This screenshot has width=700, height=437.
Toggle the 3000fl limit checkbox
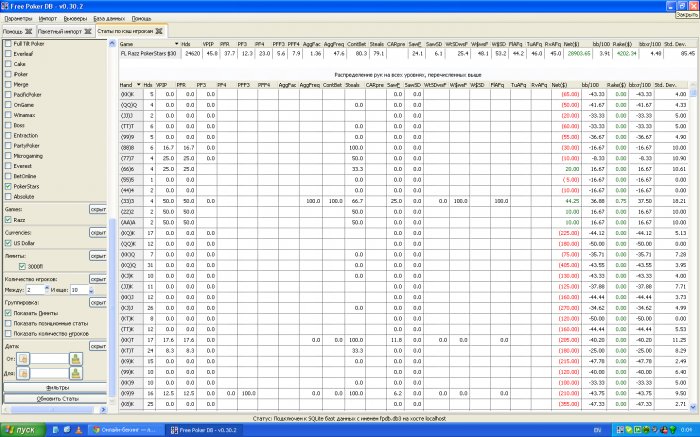coord(22,266)
